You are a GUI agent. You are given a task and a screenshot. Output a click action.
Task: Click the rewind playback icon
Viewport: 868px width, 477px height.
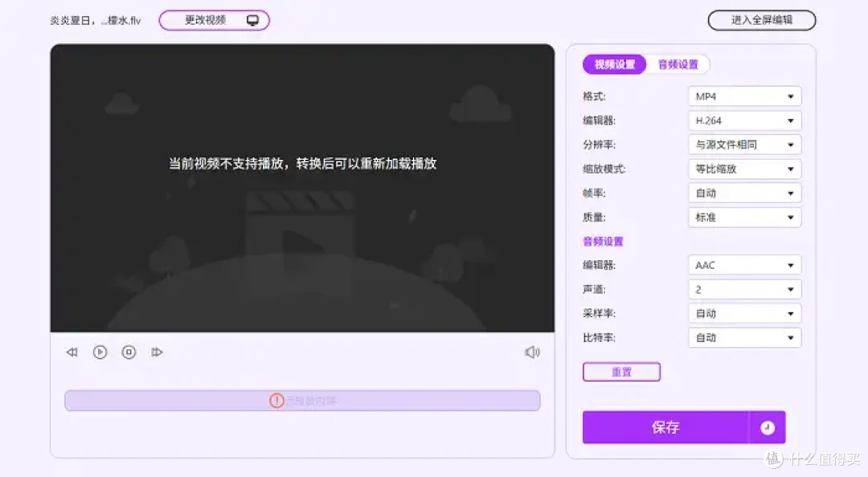pos(72,352)
